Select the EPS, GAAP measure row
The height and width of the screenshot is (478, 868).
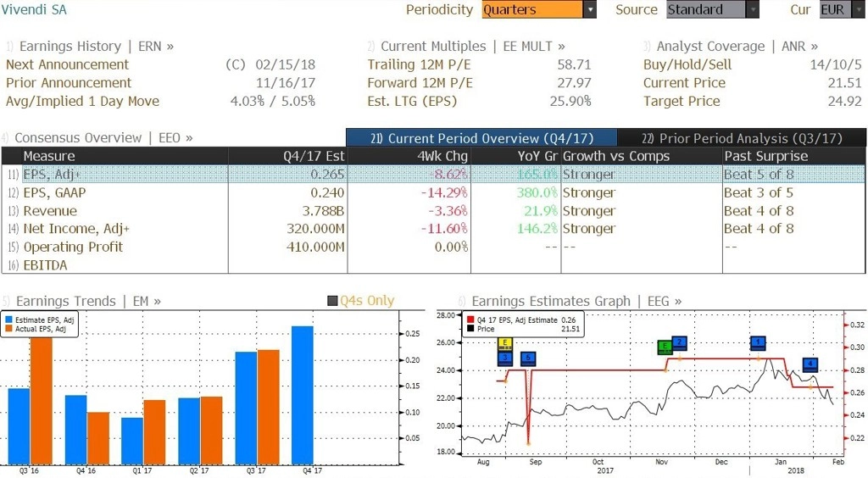[433, 192]
